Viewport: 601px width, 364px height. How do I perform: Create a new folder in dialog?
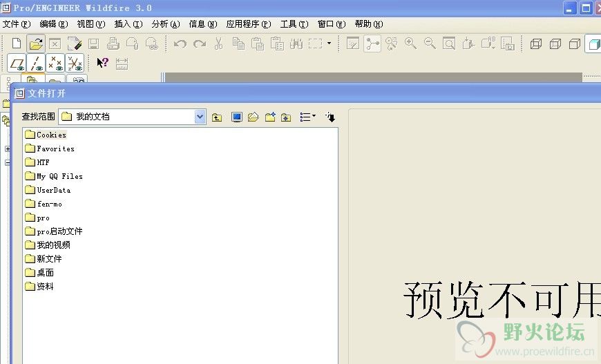coord(270,117)
